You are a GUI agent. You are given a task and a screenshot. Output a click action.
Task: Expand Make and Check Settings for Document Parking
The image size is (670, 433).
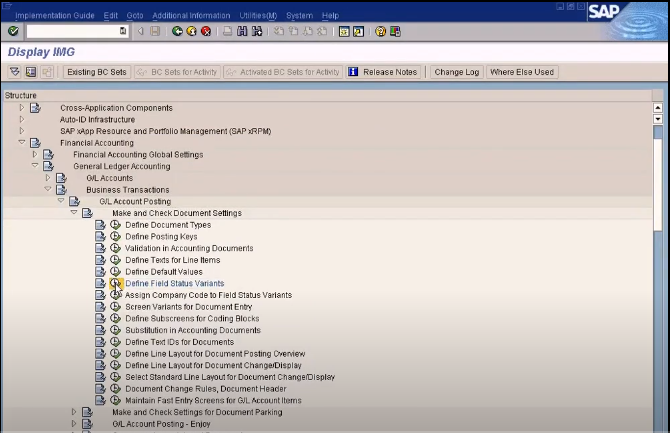coord(74,412)
